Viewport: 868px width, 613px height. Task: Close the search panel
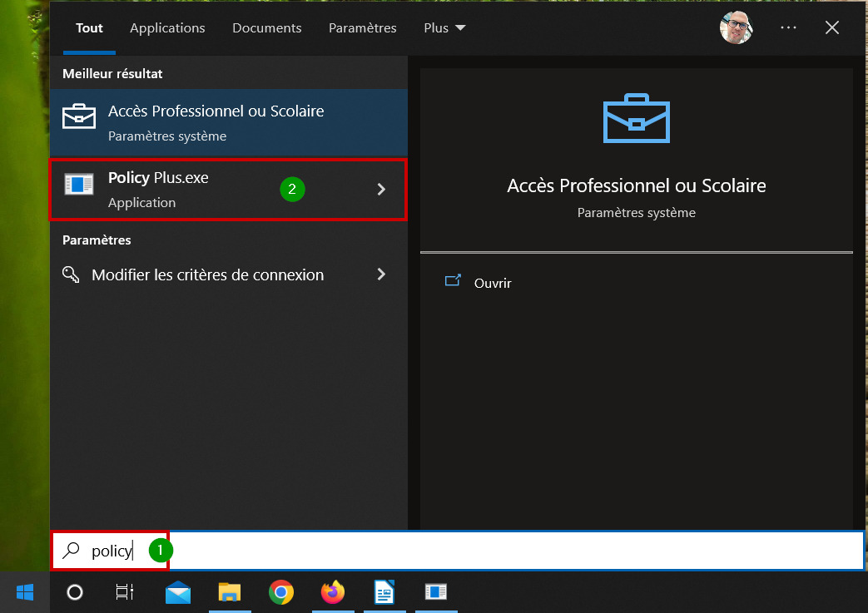click(x=832, y=27)
